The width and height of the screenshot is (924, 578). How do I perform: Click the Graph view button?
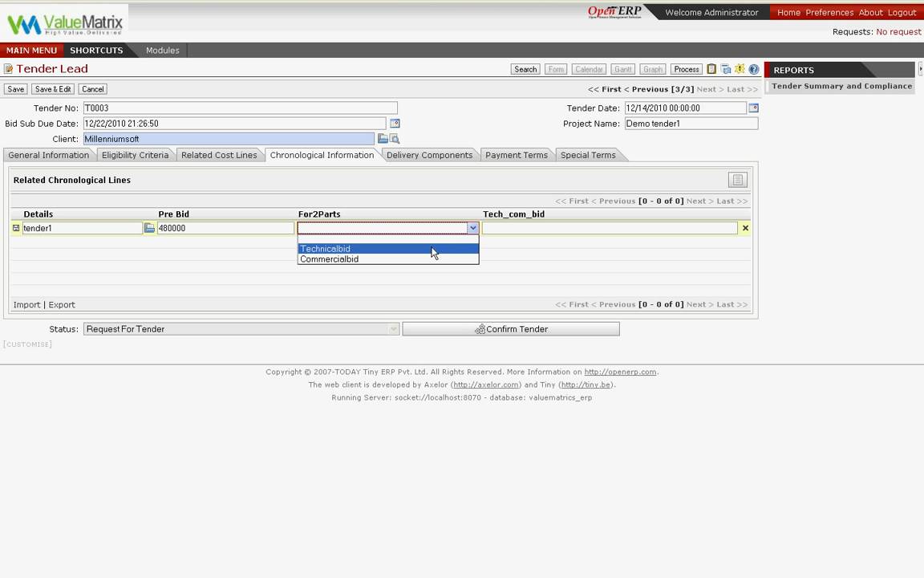652,69
